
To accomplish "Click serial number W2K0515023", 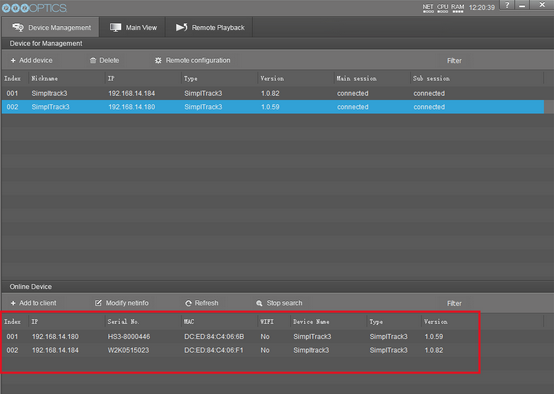I will (x=128, y=350).
